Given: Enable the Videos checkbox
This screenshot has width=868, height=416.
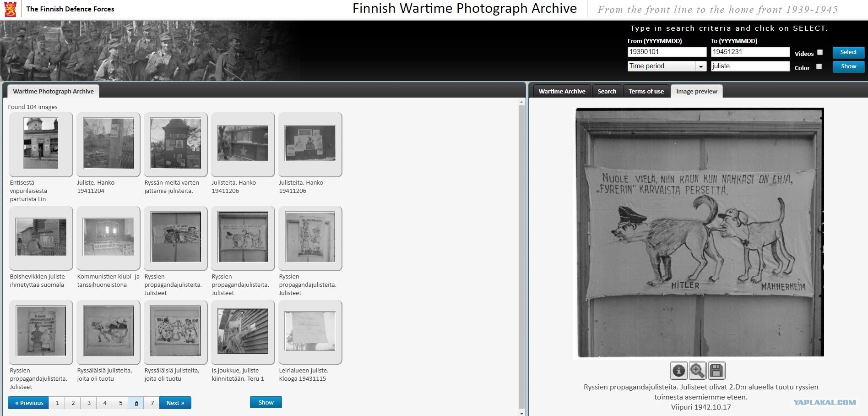Looking at the screenshot, I should pos(820,52).
